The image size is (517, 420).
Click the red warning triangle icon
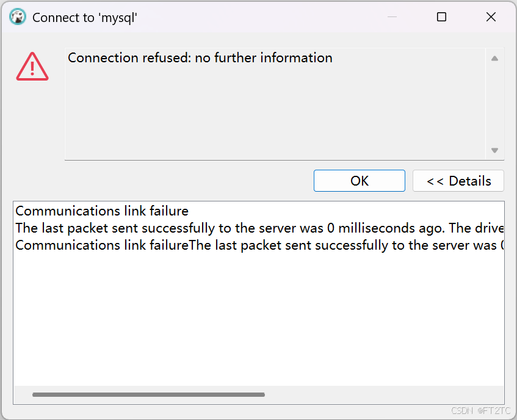[32, 66]
